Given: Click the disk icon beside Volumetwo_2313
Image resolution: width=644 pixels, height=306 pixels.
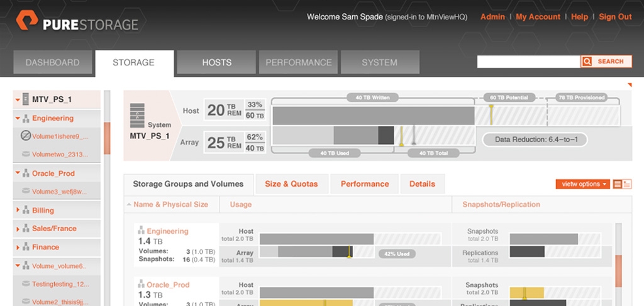Looking at the screenshot, I should 26,155.
